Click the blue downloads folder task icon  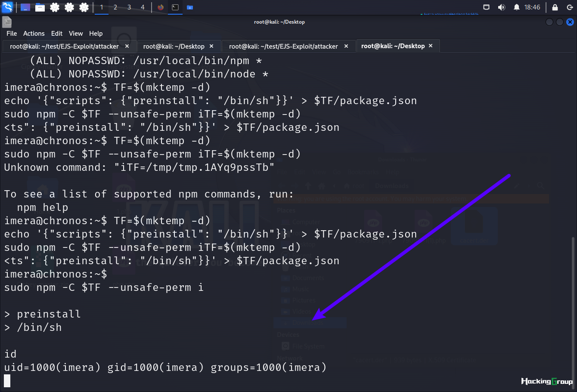[190, 7]
